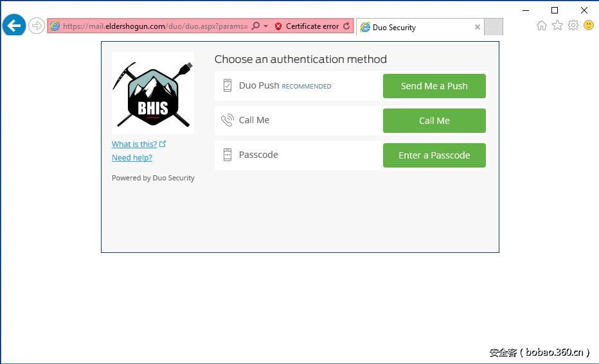Open the browser Tools gear menu
The height and width of the screenshot is (364, 599).
pyautogui.click(x=573, y=26)
